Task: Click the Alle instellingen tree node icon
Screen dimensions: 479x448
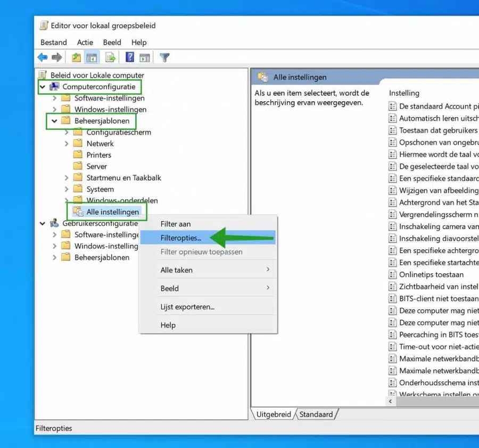Action: coord(78,211)
